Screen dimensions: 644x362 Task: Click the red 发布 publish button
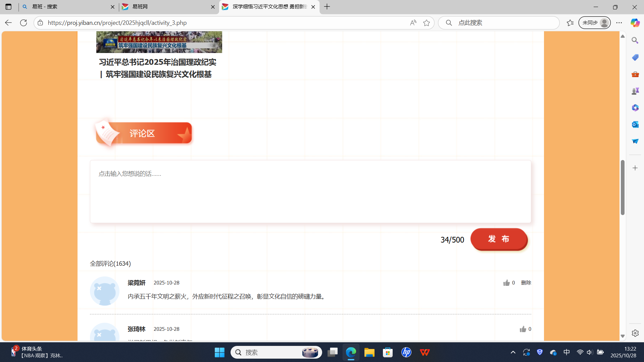[x=499, y=239]
